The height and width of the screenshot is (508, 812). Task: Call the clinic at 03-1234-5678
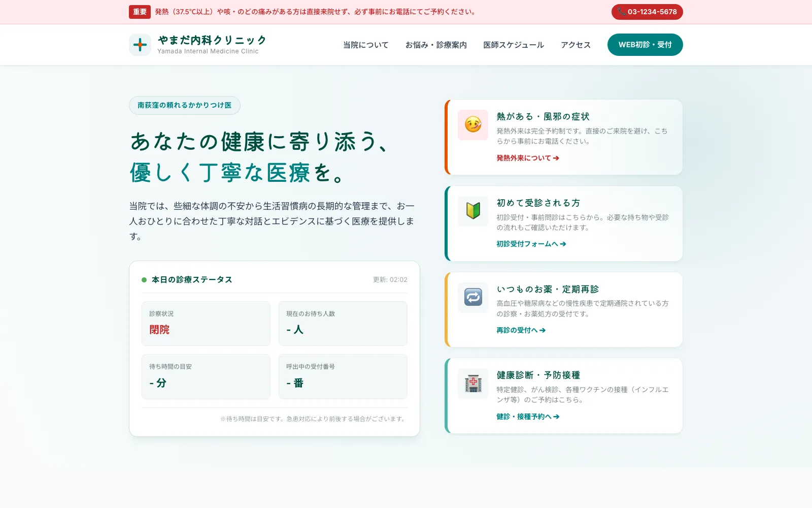click(647, 12)
